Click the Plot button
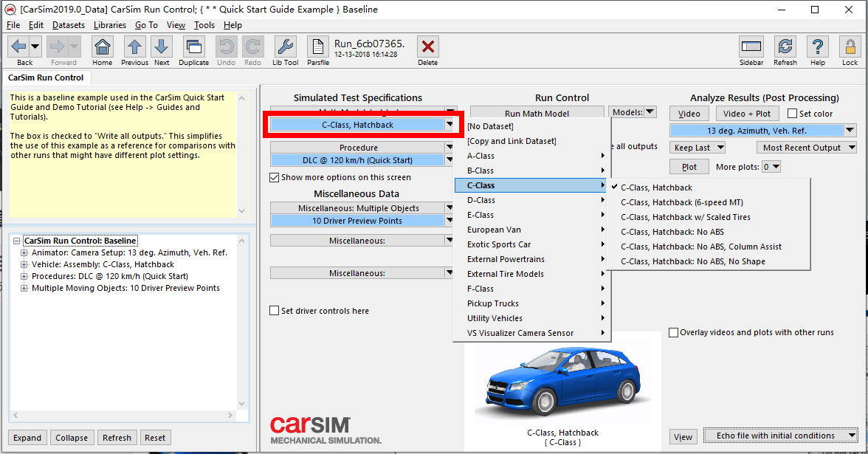868x454 pixels. point(689,167)
